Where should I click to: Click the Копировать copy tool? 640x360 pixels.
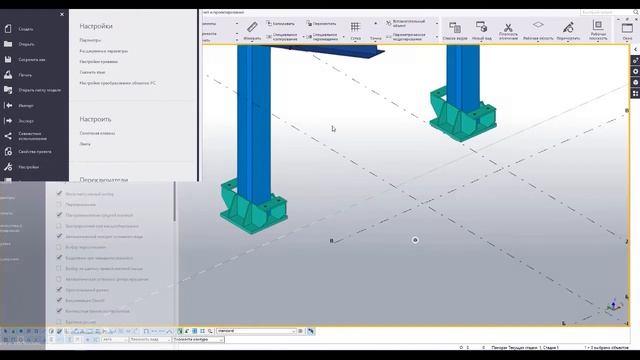[x=280, y=24]
